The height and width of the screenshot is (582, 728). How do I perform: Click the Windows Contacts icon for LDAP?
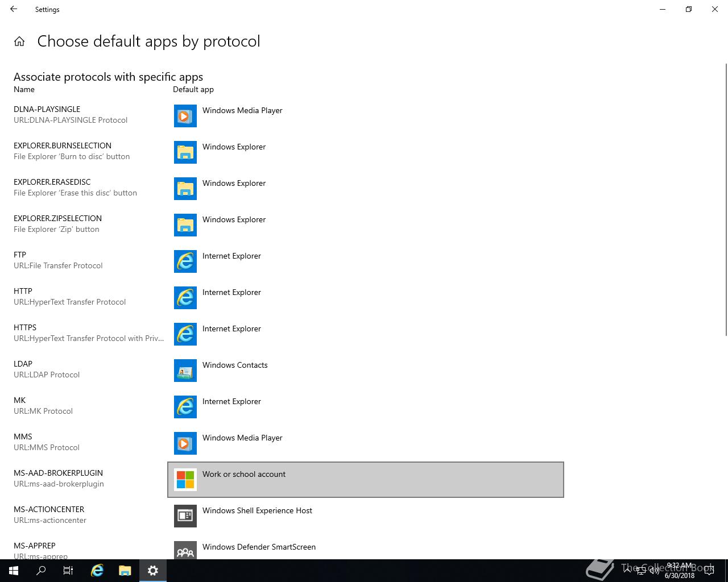[x=185, y=371]
